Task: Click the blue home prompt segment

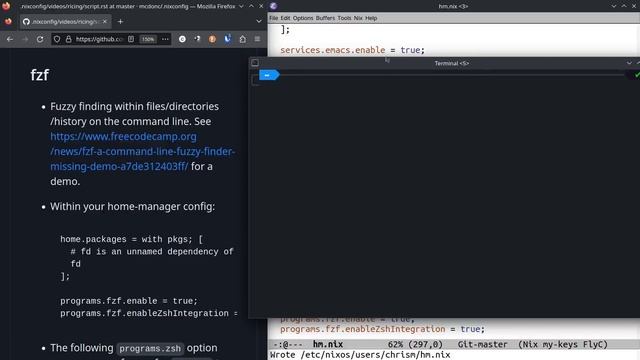Action: click(x=269, y=75)
